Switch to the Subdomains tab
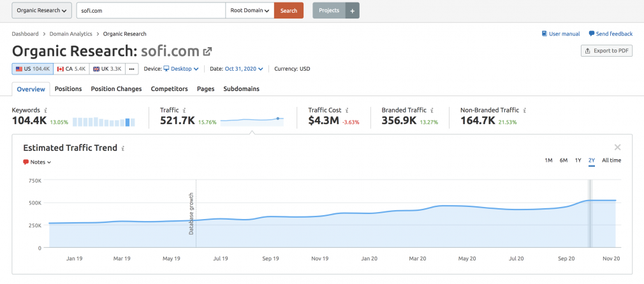 coord(242,89)
